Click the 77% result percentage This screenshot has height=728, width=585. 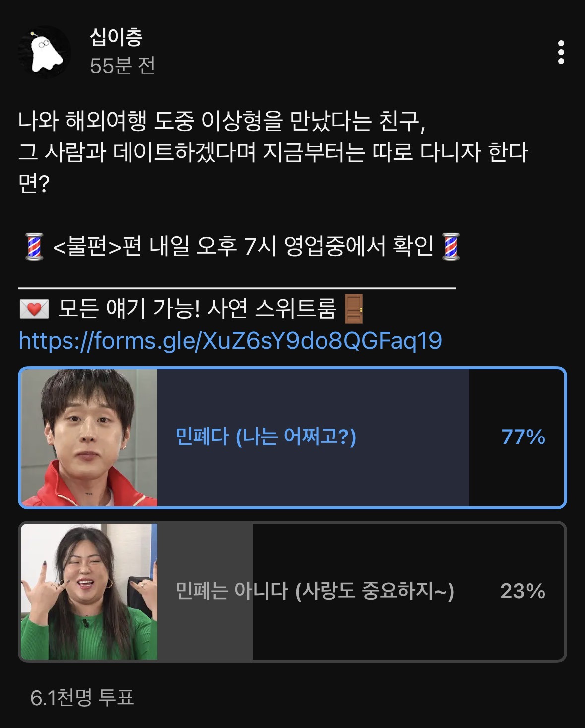coord(523,437)
